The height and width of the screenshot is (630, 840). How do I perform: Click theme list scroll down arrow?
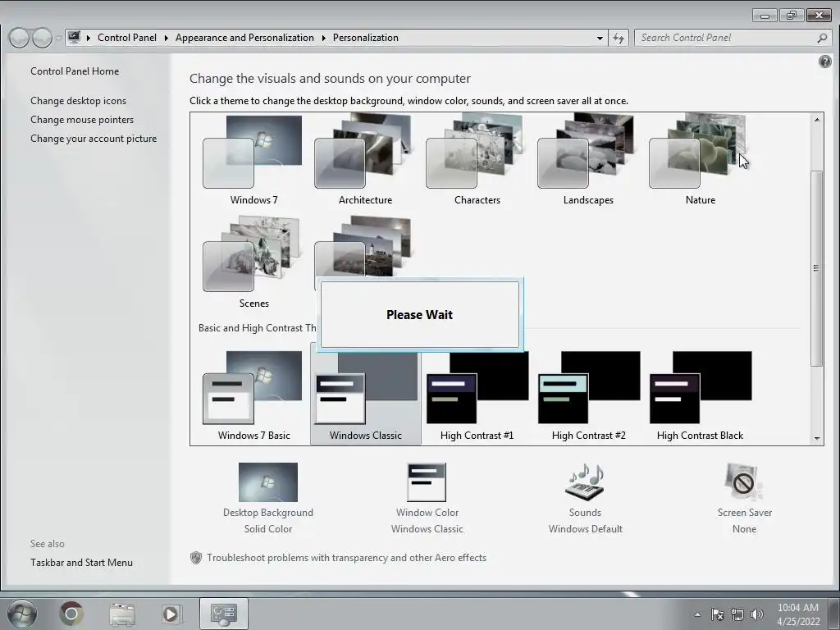click(816, 438)
